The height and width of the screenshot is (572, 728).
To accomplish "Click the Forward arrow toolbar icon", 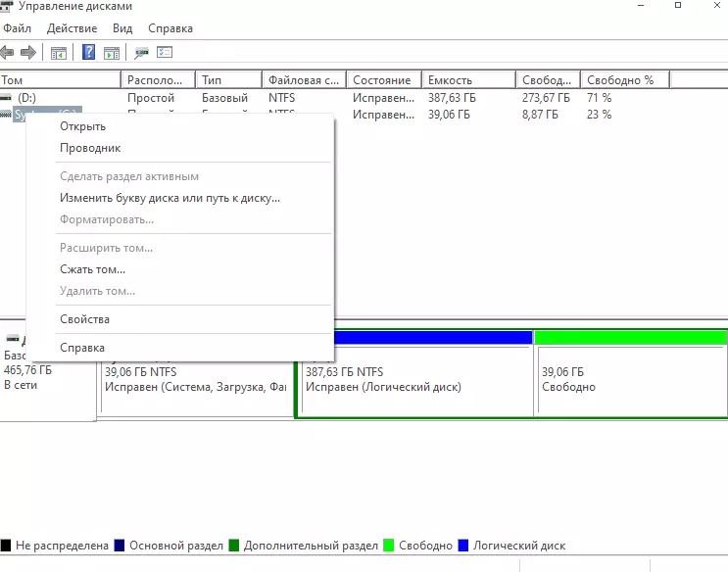I will click(x=28, y=52).
